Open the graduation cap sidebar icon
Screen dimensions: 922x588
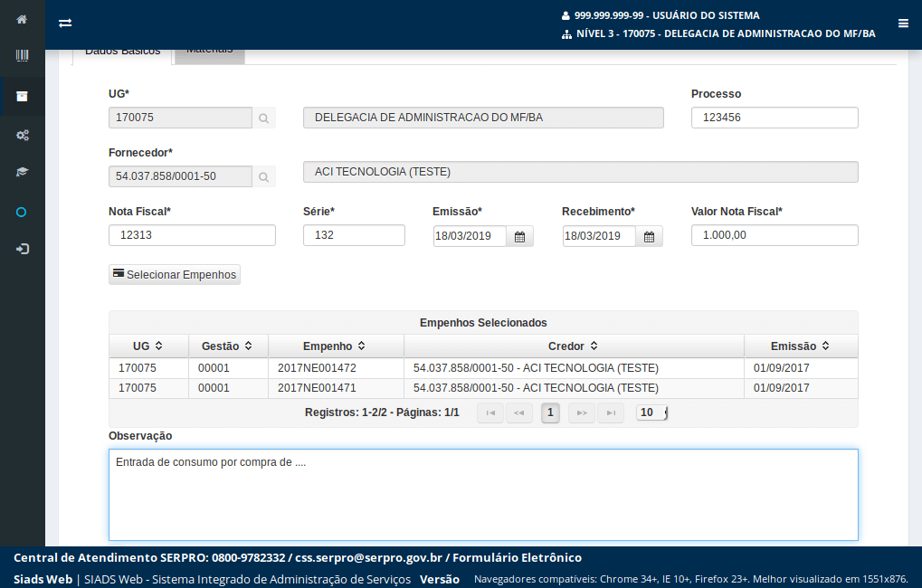22,172
